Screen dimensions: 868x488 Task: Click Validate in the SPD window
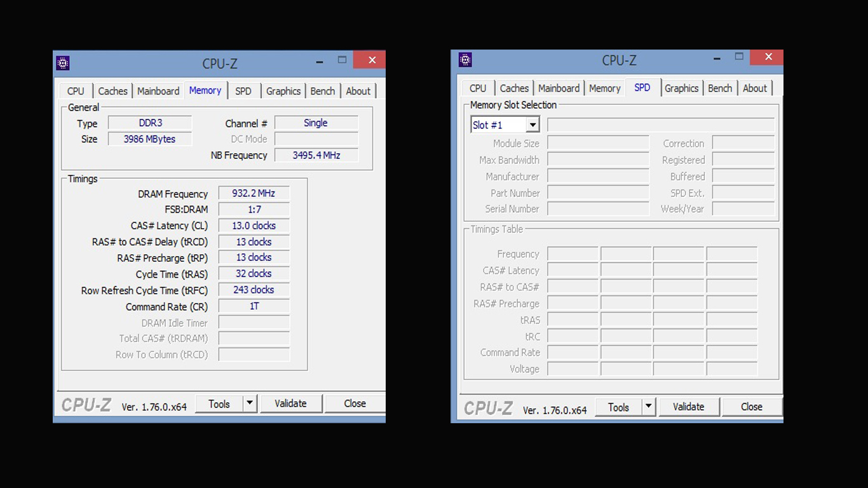point(689,407)
